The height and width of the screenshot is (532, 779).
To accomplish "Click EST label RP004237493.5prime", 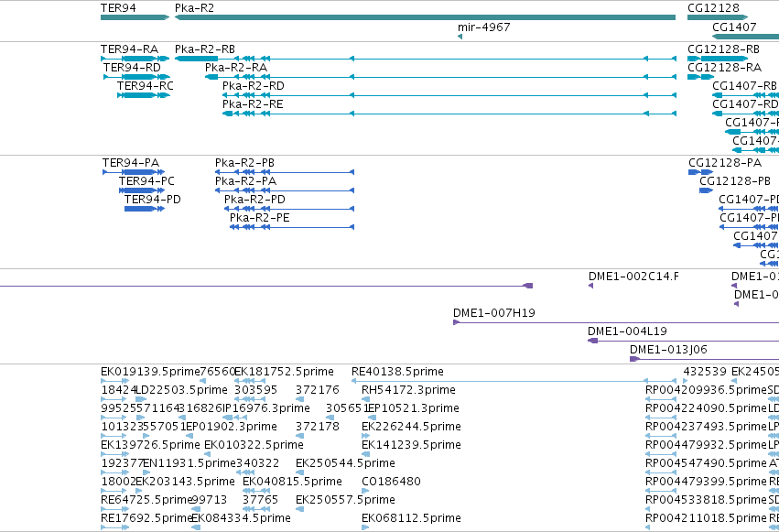I will [x=706, y=428].
